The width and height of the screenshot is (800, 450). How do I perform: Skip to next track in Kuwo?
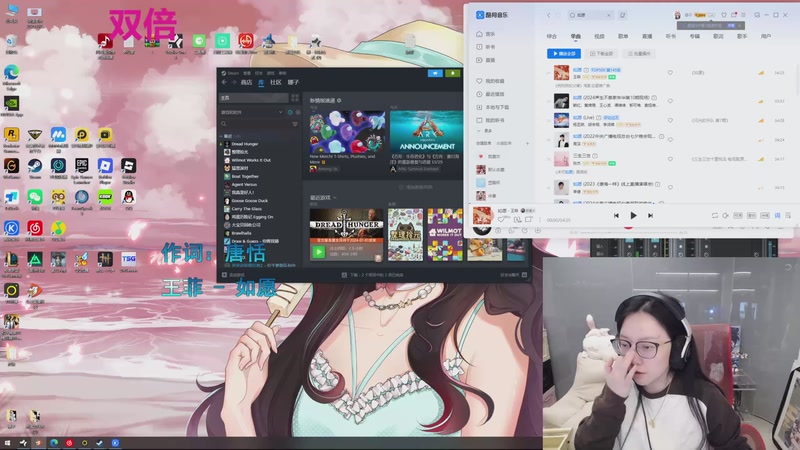651,216
